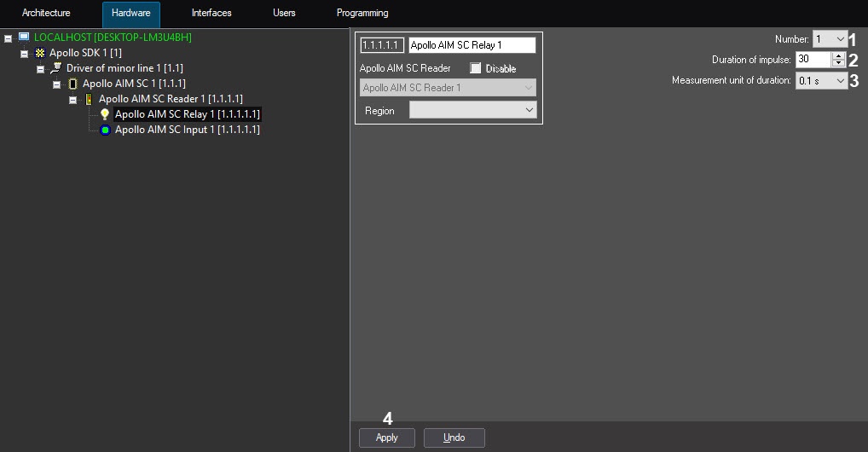Switch to the Architecture tab
Image resolution: width=868 pixels, height=452 pixels.
click(x=46, y=13)
